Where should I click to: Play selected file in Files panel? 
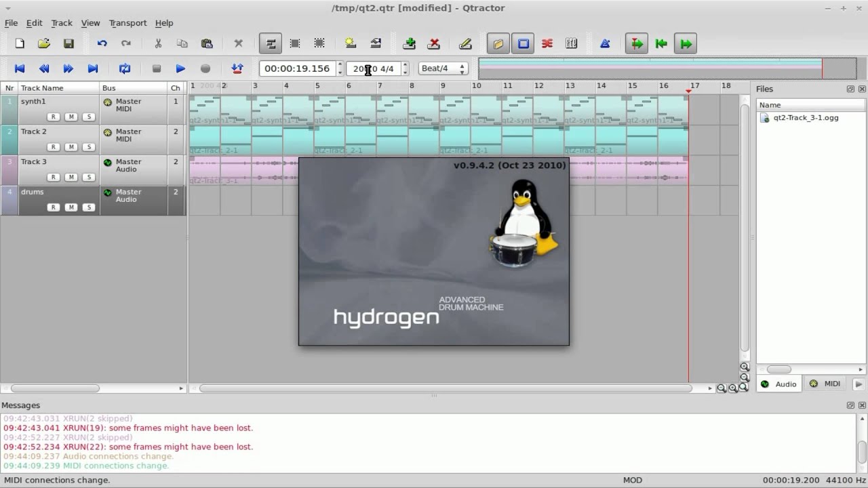pyautogui.click(x=859, y=384)
